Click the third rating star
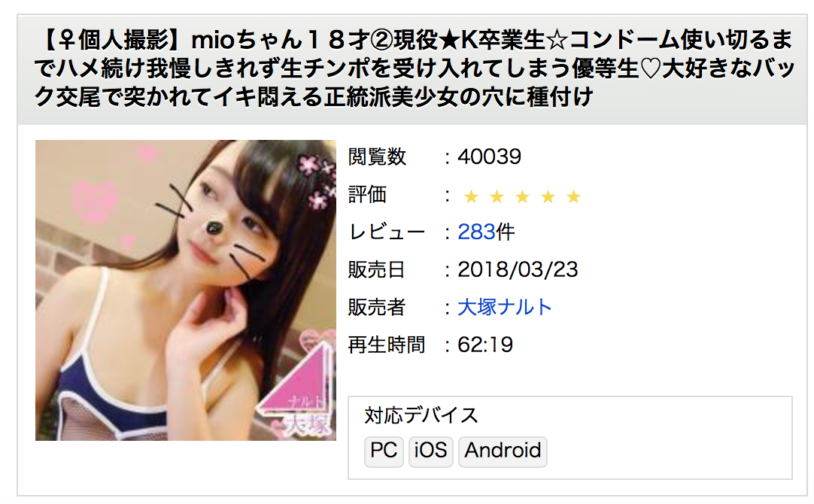 (x=522, y=196)
